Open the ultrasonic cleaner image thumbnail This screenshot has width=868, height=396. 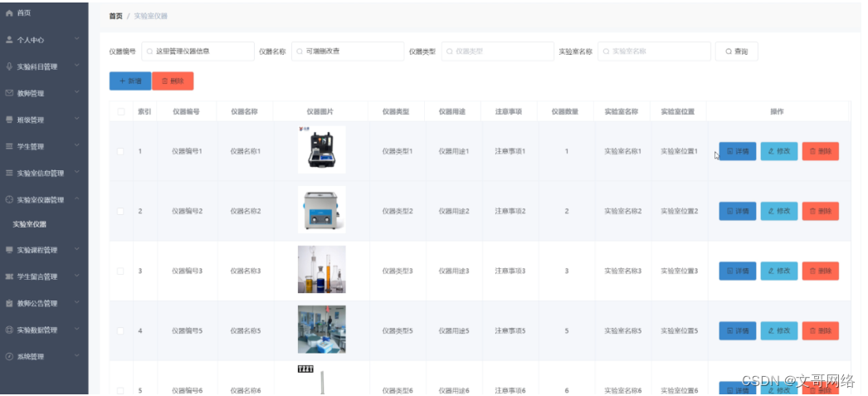pos(322,209)
